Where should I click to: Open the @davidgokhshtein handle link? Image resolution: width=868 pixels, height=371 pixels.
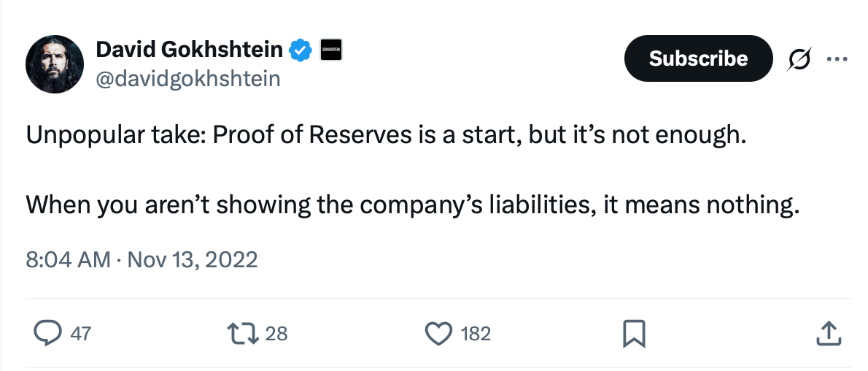click(188, 78)
